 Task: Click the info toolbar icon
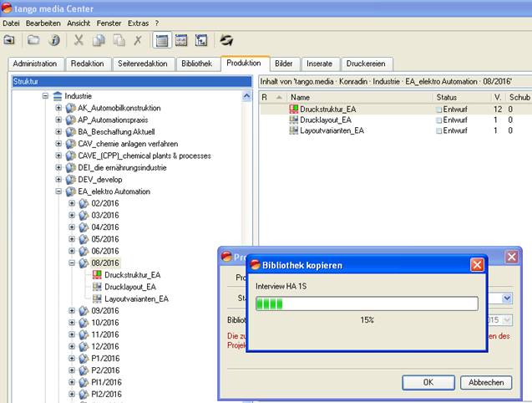(x=54, y=39)
